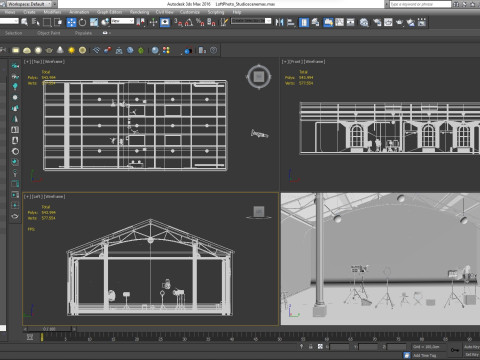480x360 pixels.
Task: Open the Animation menu
Action: click(x=79, y=12)
